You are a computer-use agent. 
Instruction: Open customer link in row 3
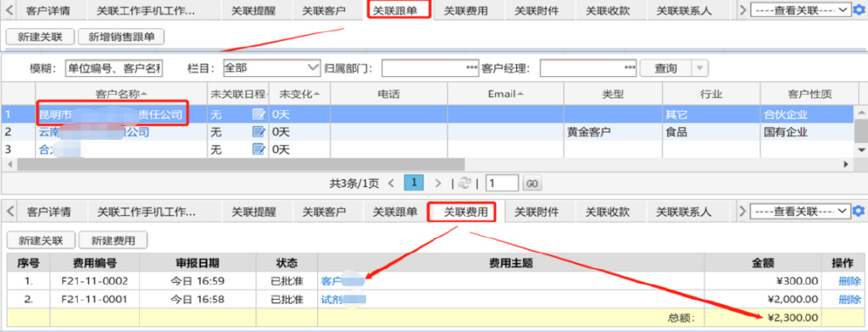point(60,149)
